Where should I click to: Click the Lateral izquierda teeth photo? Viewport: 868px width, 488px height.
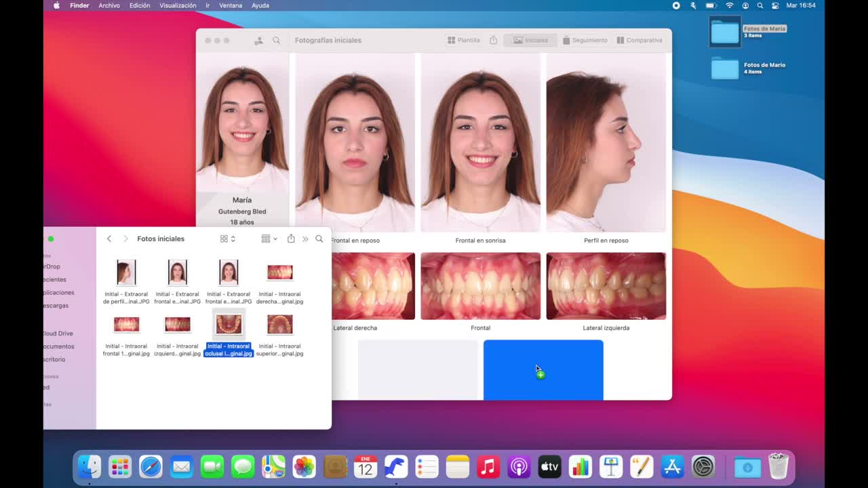coord(606,286)
